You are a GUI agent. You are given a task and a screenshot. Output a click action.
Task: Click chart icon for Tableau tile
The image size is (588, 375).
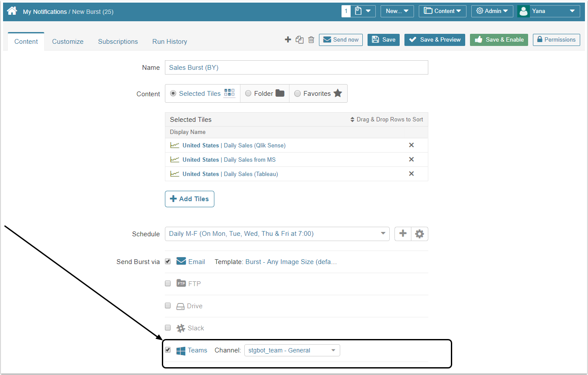174,174
